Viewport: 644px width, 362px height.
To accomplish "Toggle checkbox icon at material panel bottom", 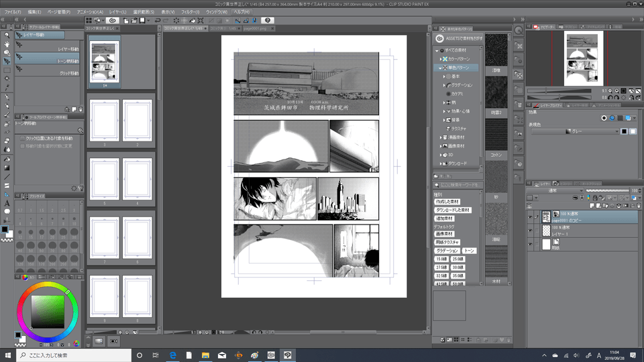I will coord(442,340).
